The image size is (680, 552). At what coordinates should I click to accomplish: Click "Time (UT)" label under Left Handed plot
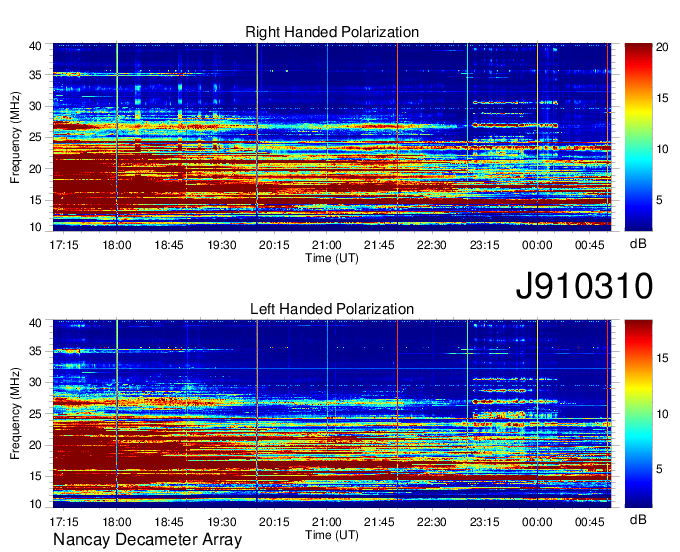pyautogui.click(x=332, y=535)
